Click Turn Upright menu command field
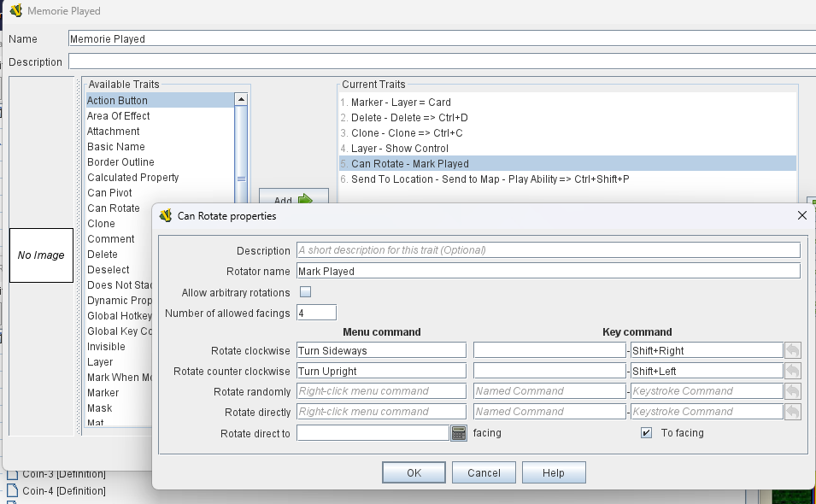816x504 pixels. (x=381, y=371)
